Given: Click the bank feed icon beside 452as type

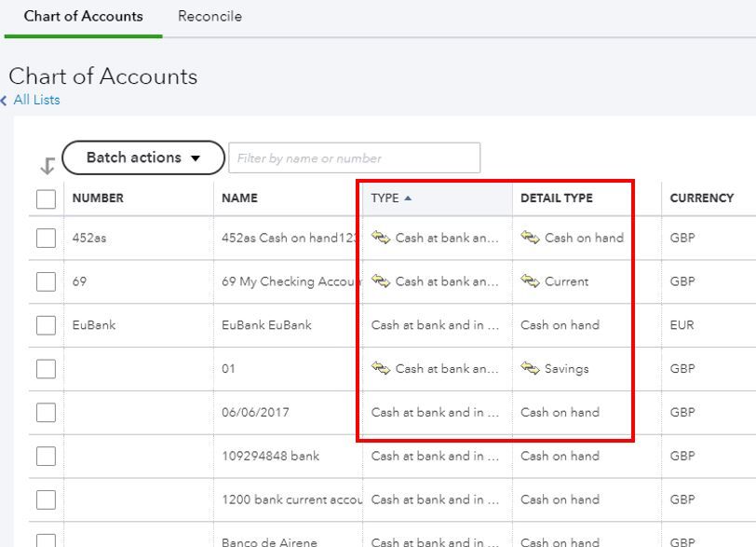Looking at the screenshot, I should [x=380, y=238].
